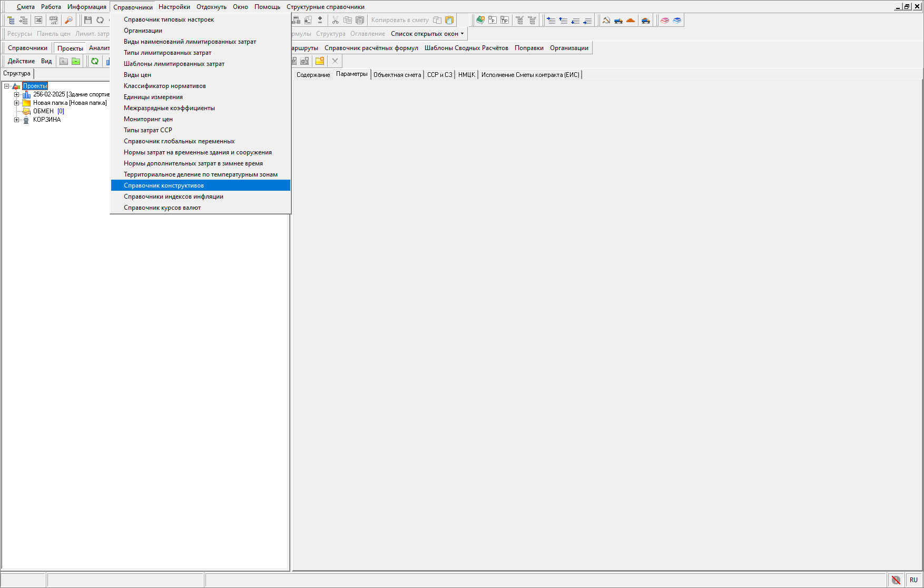Click the magnifying glass search icon
Viewport: 924px width, 588px height.
(x=68, y=20)
